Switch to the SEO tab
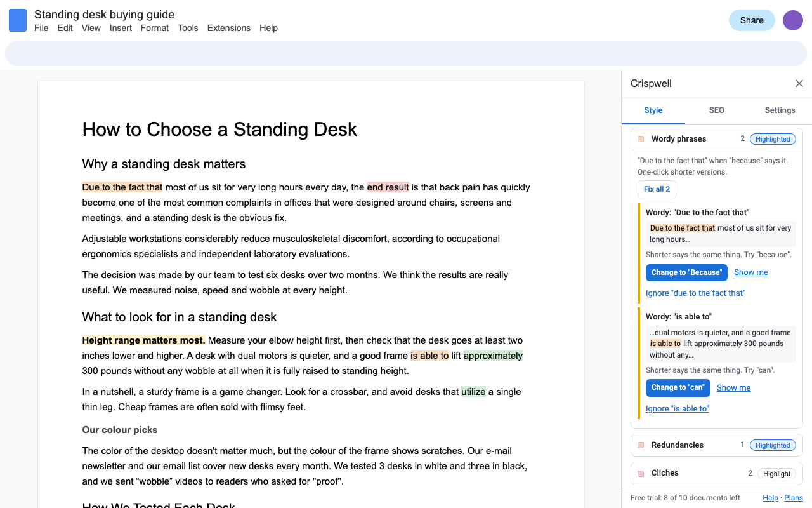Viewport: 812px width, 508px height. pos(717,110)
